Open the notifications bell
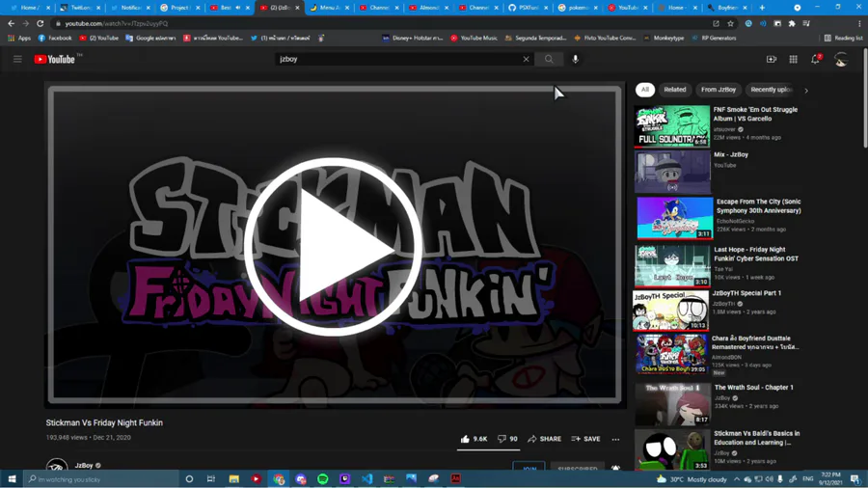The image size is (868, 488). 815,59
